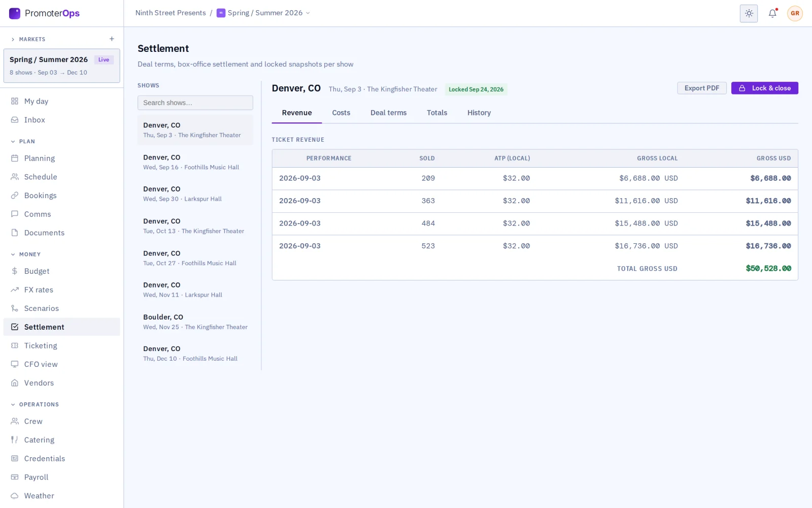Select Denver show on Thu, Dec 10
The height and width of the screenshot is (508, 812).
tap(195, 354)
